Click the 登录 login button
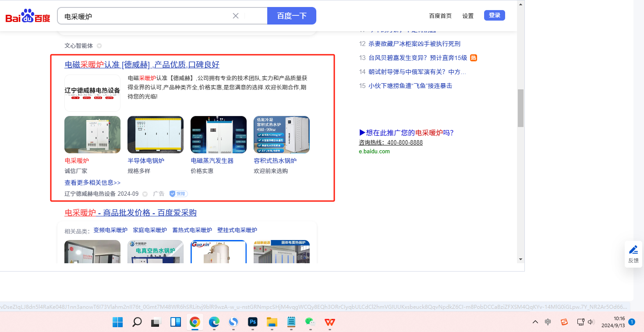Image resolution: width=644 pixels, height=332 pixels. [x=494, y=15]
